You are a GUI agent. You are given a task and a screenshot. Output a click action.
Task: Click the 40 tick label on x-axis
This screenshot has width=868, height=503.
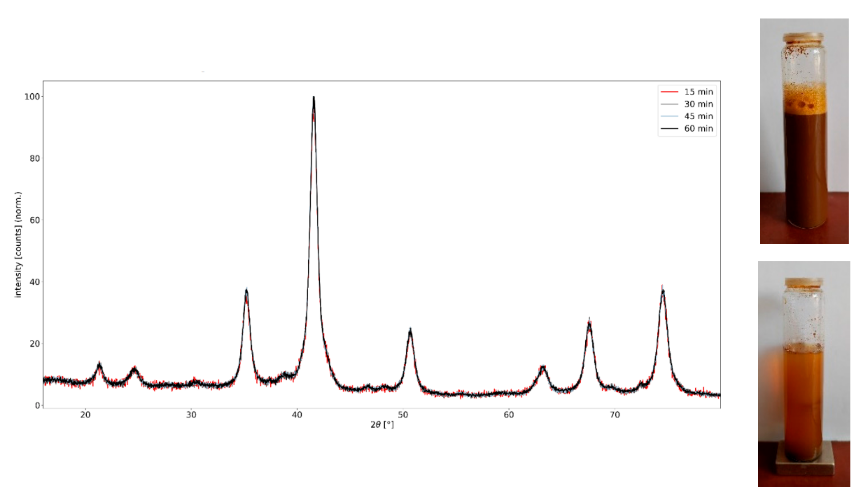pyautogui.click(x=297, y=415)
